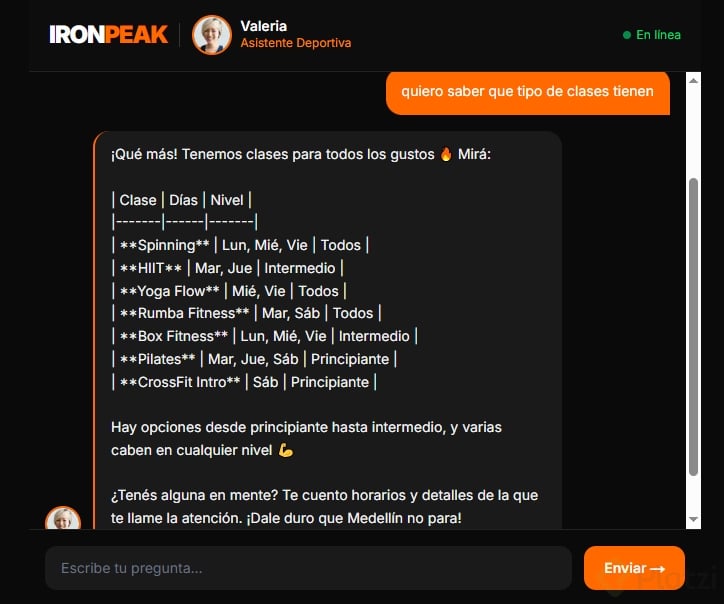Click the Valeria name in the header

point(264,26)
